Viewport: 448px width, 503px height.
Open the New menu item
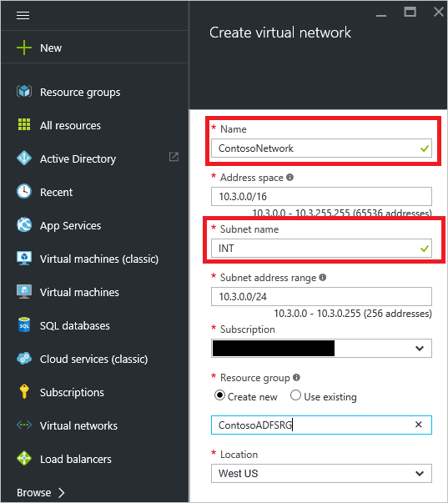(x=51, y=48)
